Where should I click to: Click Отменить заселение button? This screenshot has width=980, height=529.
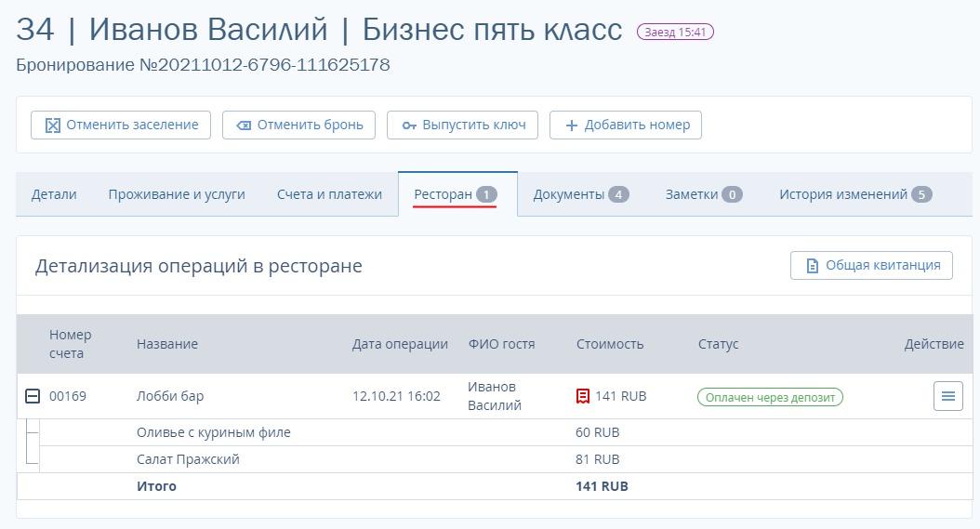[x=121, y=125]
